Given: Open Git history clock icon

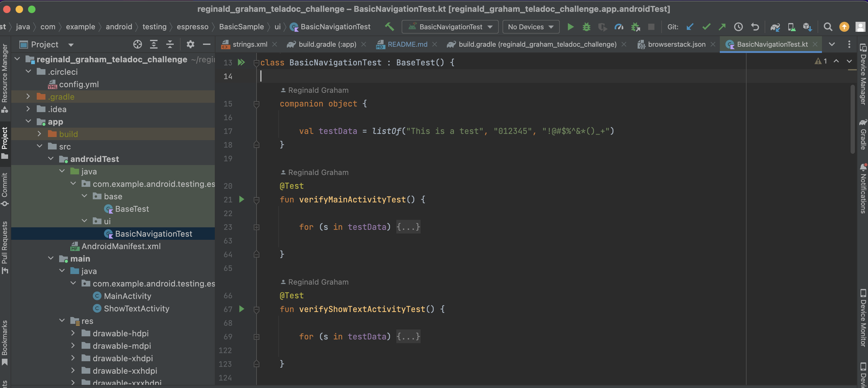Looking at the screenshot, I should click(x=738, y=27).
